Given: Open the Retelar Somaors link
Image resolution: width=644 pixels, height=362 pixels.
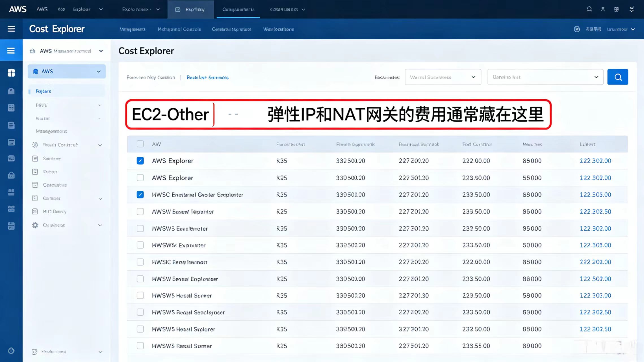Looking at the screenshot, I should click(208, 77).
